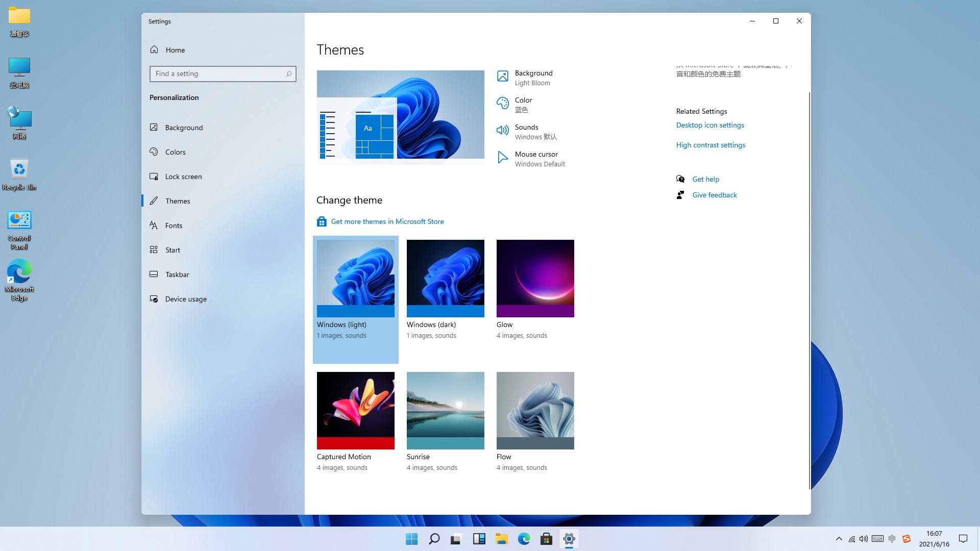The image size is (980, 551).
Task: Apply the Windows (dark) theme
Action: [445, 279]
